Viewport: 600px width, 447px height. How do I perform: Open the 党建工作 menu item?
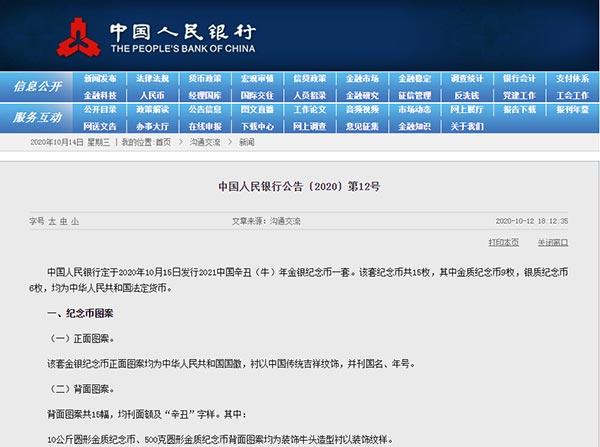tap(519, 95)
